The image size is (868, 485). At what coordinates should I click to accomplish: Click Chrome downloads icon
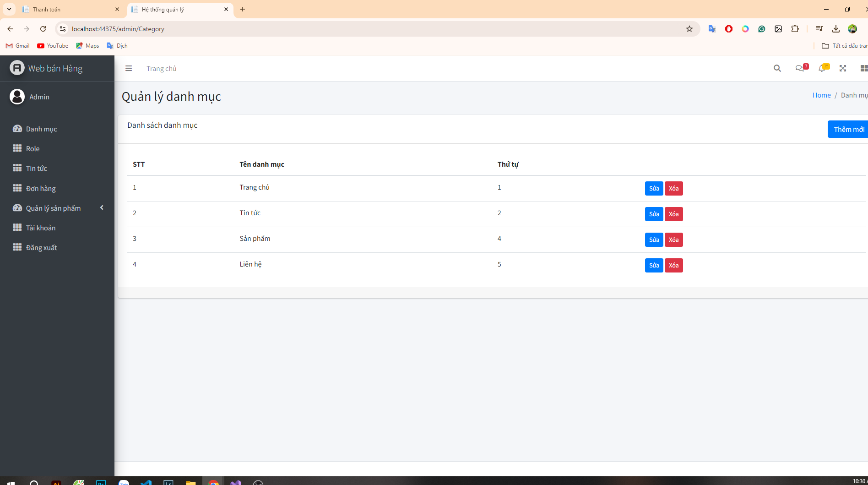click(835, 29)
